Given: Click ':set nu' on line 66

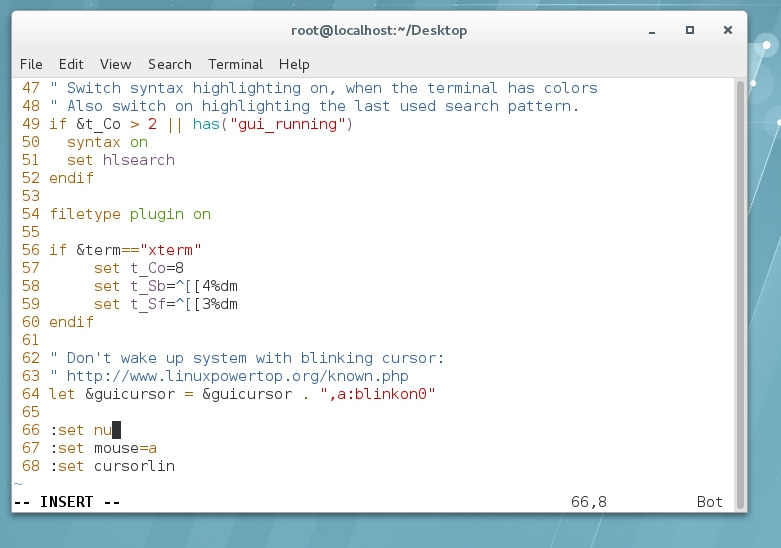Looking at the screenshot, I should tap(80, 430).
